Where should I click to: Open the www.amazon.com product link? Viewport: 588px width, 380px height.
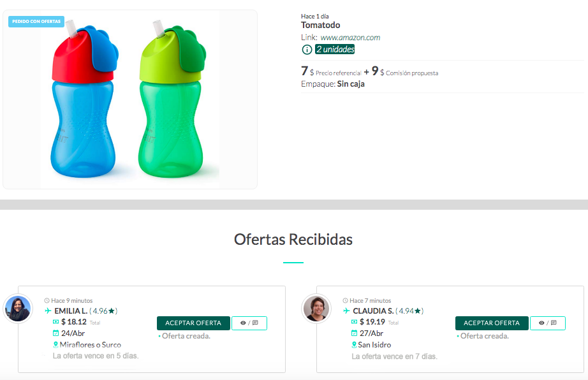pos(350,38)
